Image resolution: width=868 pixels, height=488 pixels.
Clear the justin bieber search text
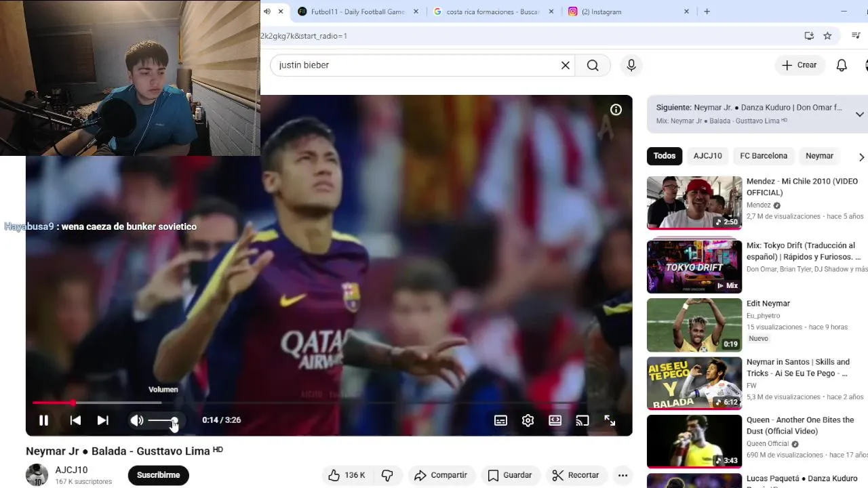565,65
